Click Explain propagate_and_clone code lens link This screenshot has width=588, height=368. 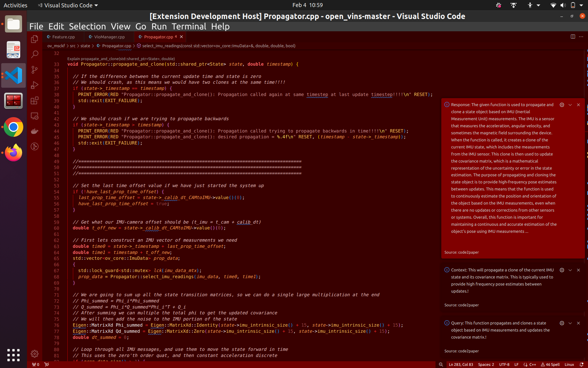[121, 59]
